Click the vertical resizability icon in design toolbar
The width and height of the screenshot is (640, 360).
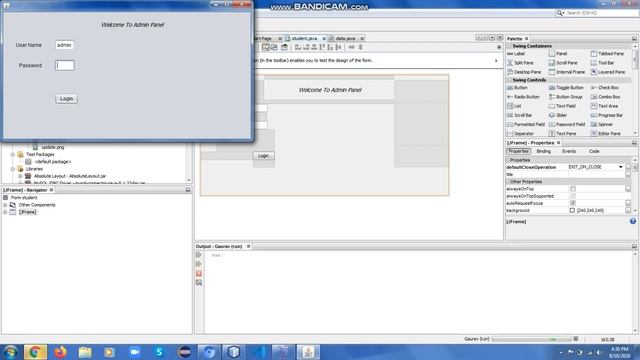coord(360,47)
